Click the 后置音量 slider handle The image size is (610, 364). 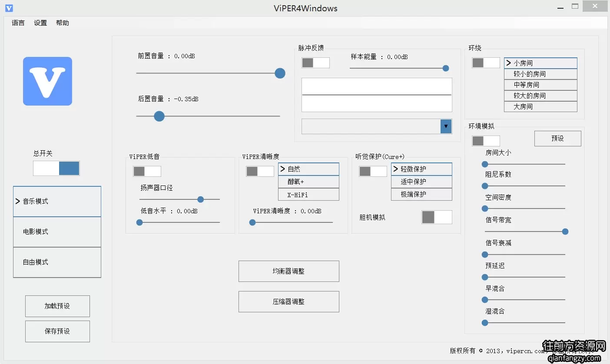click(159, 116)
